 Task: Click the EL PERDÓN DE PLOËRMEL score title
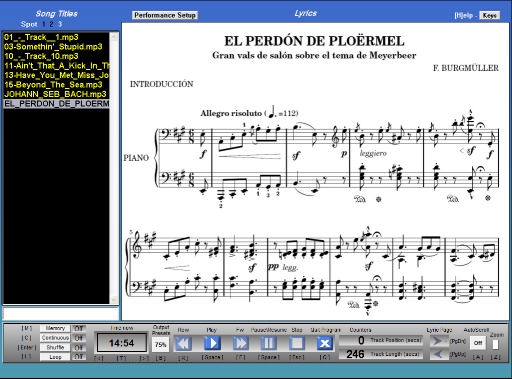pos(314,41)
